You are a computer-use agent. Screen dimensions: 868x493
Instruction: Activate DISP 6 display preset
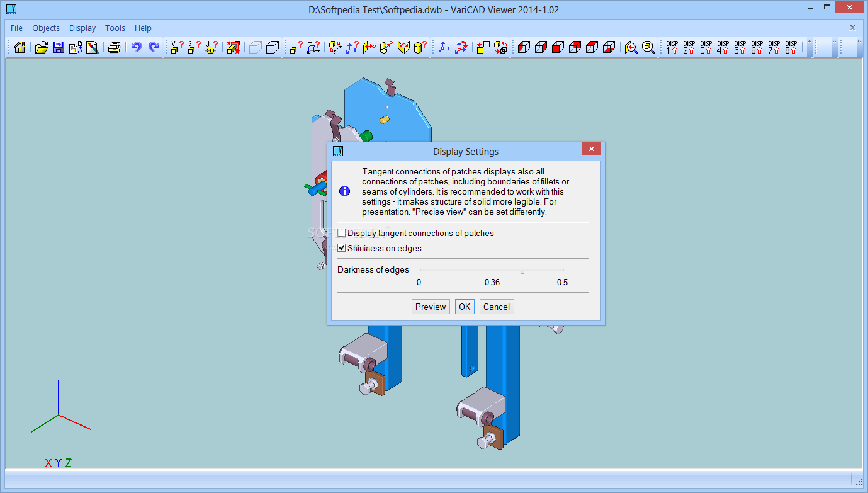757,47
